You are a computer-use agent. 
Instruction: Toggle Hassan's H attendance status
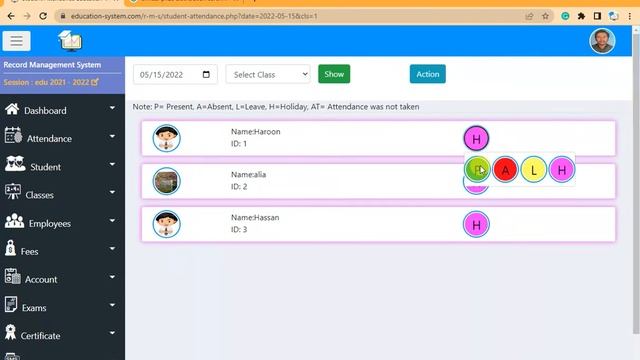[476, 224]
